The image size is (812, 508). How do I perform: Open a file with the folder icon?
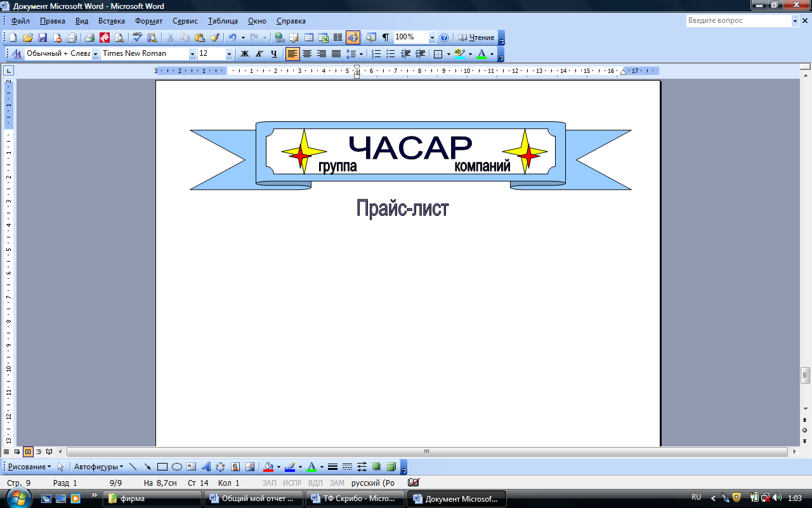pos(28,37)
